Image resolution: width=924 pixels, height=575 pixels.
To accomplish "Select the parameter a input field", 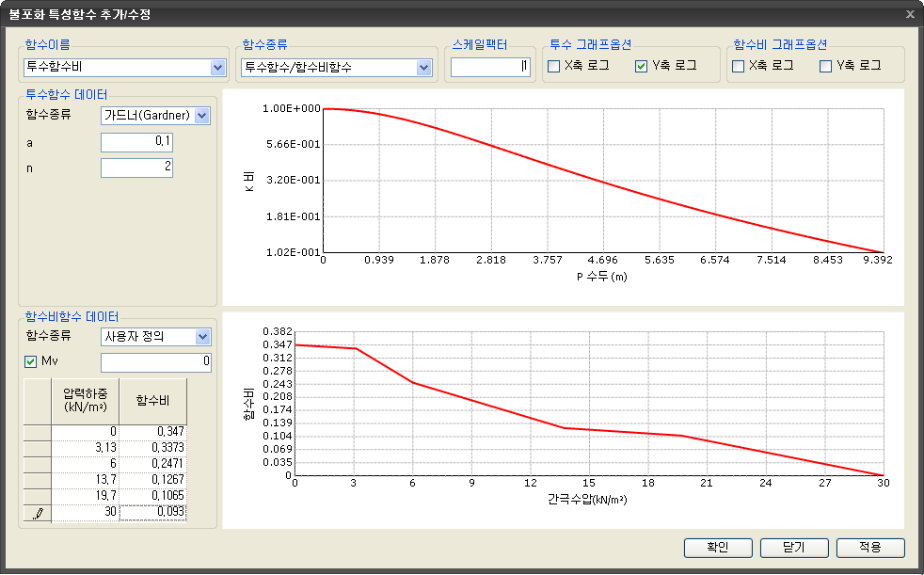I will [136, 142].
